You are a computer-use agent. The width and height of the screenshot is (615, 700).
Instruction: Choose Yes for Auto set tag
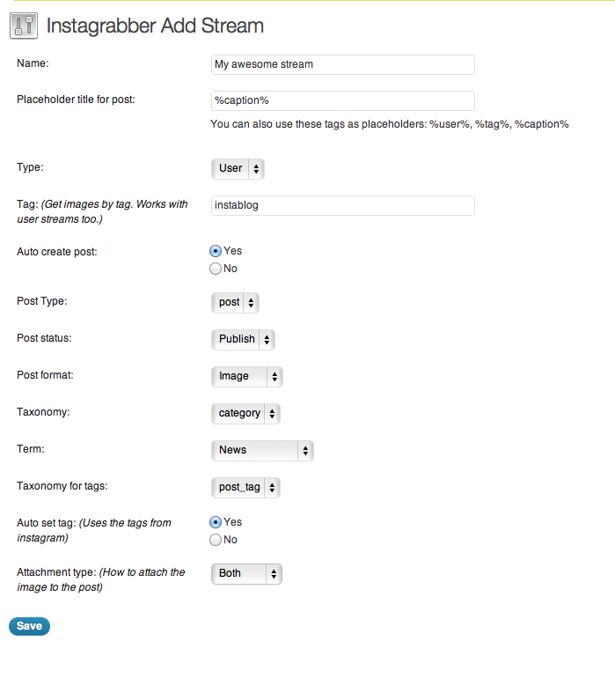click(216, 522)
